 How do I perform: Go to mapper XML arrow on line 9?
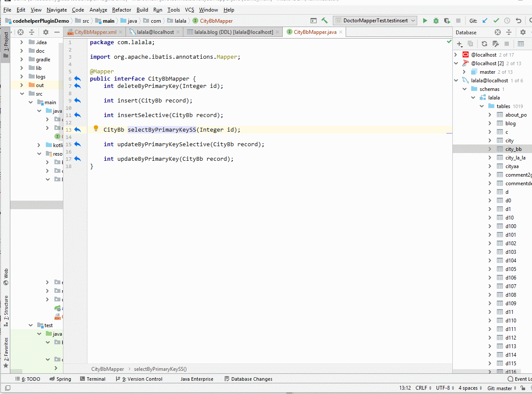(x=78, y=100)
